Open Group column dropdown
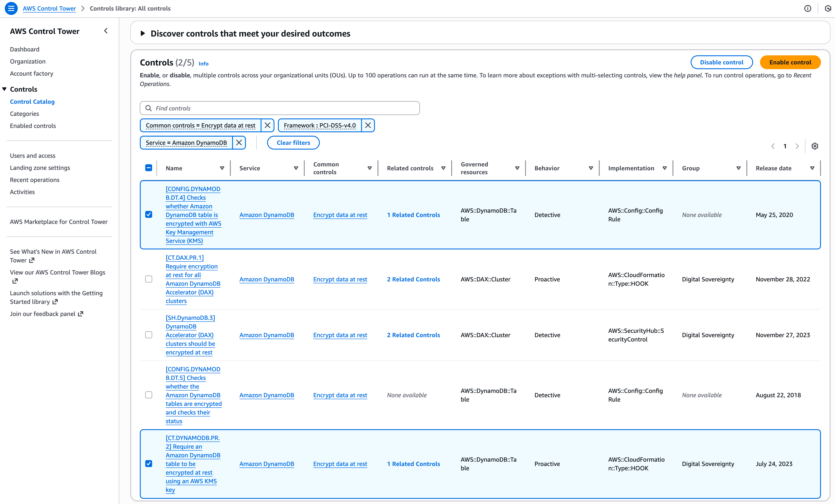835x504 pixels. click(738, 168)
